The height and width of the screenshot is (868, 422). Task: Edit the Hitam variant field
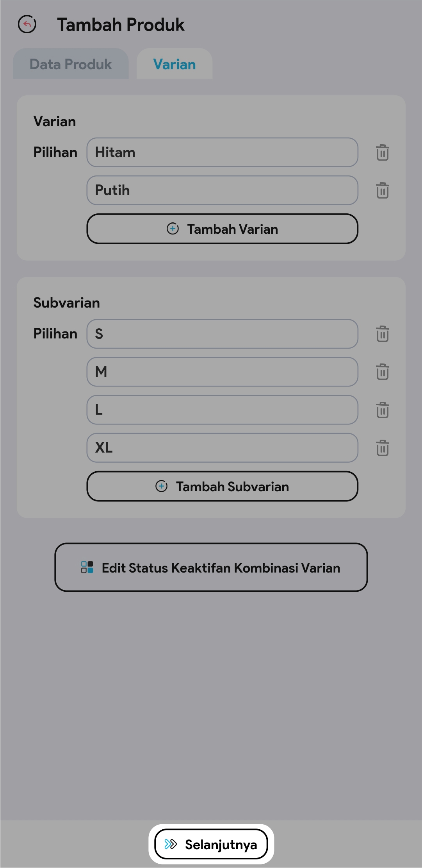(x=222, y=152)
